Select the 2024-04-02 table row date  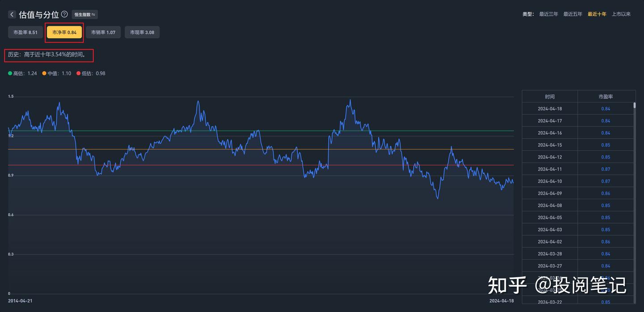pos(550,242)
